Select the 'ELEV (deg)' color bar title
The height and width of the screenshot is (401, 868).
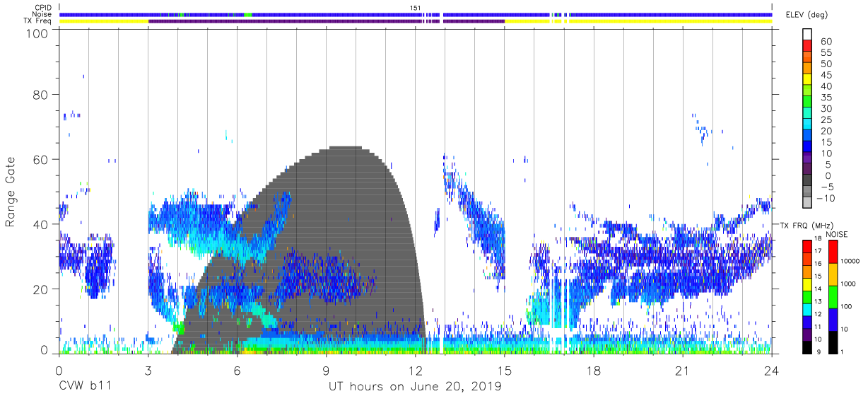click(x=806, y=15)
